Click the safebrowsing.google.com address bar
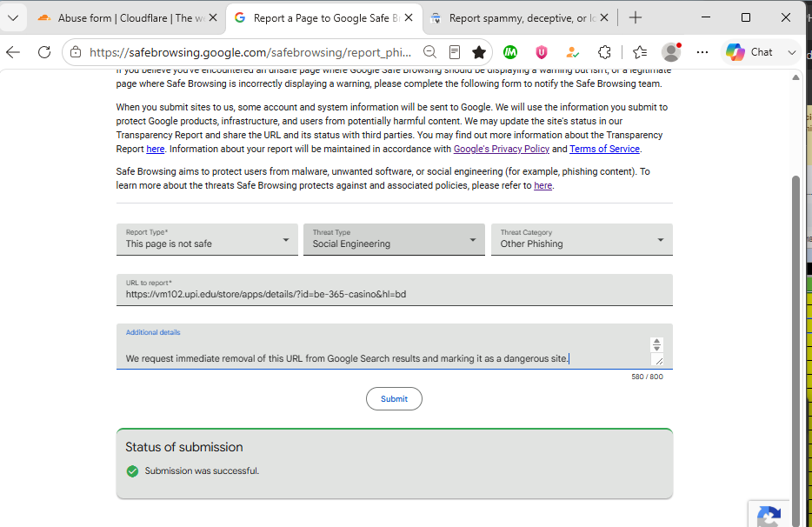This screenshot has width=812, height=527. click(x=250, y=52)
